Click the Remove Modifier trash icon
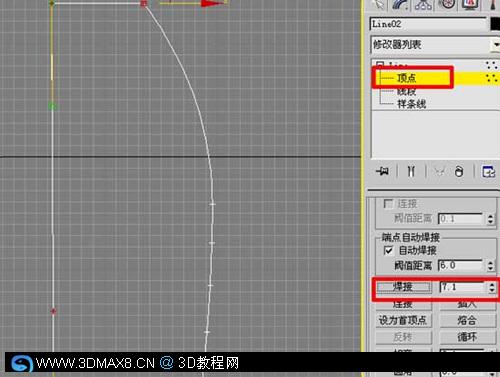The width and height of the screenshot is (500, 377). (x=459, y=171)
